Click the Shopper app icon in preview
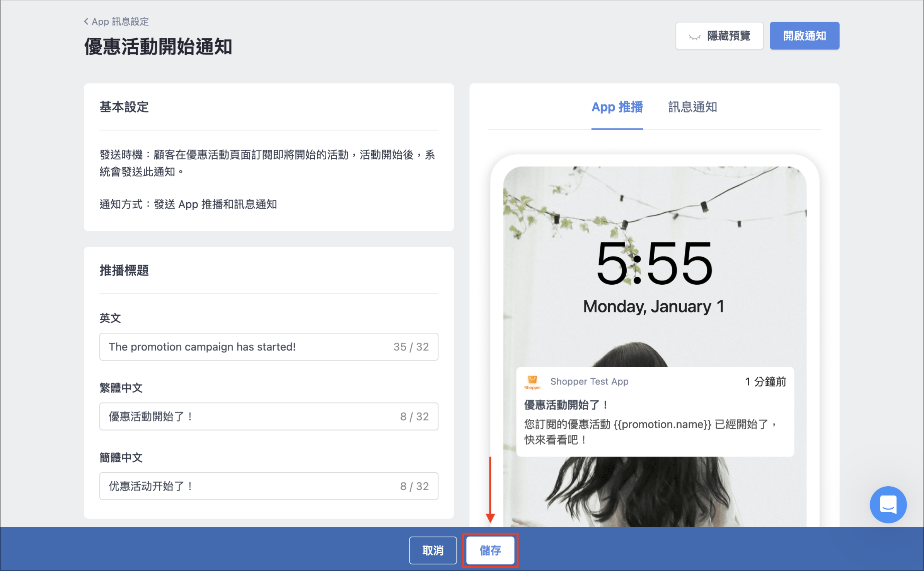Viewport: 924px width, 571px height. pos(532,382)
